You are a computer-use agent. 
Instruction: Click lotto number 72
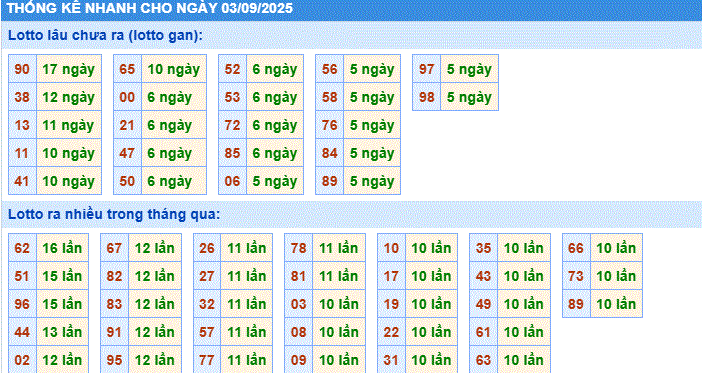232,125
